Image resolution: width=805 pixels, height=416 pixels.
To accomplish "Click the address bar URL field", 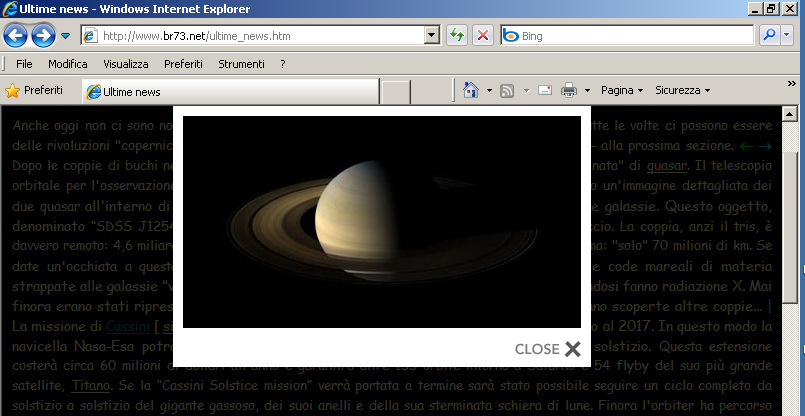I will [254, 36].
